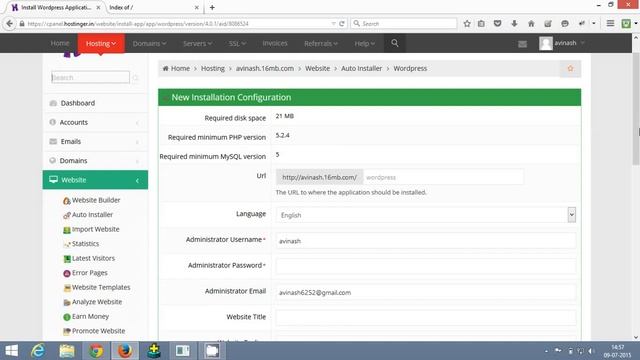This screenshot has height=360, width=640.
Task: Bookmark this page with the star icon
Action: (x=467, y=24)
